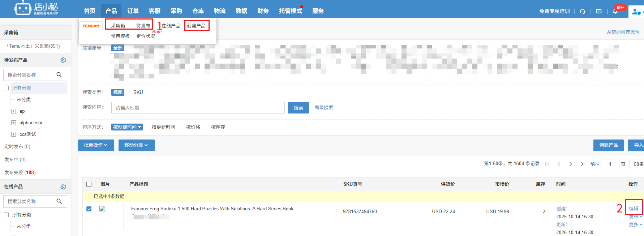Screen dimensions: 644x236
Task: Open the 高级搜索 link
Action: pyautogui.click(x=324, y=108)
